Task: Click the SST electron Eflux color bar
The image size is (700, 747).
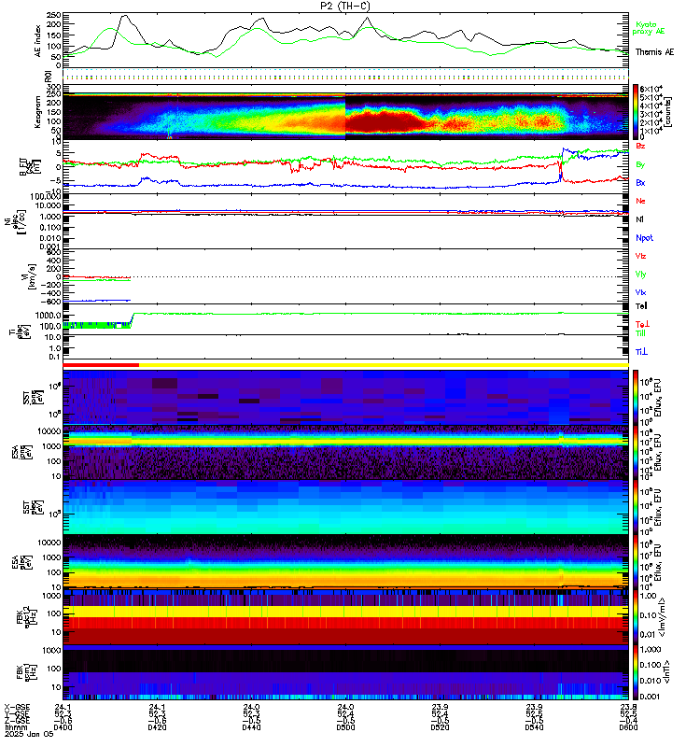Action: coord(636,507)
